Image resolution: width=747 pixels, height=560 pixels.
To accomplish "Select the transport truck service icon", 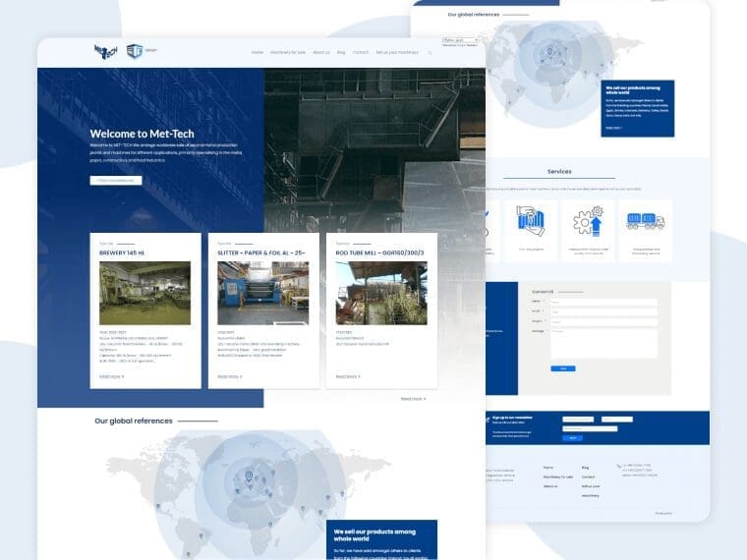I will [x=646, y=221].
